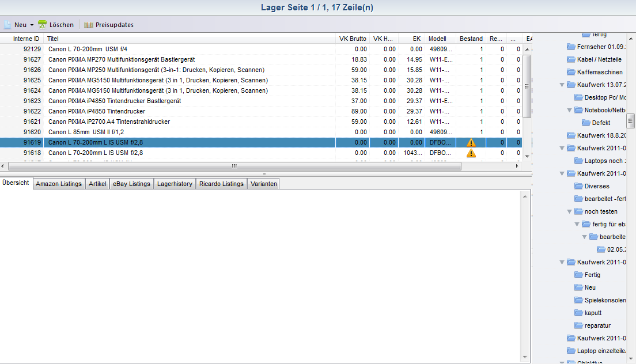The width and height of the screenshot is (636, 364).
Task: Select "Canon L 85mm USM II f/1,2" row
Action: coord(260,132)
